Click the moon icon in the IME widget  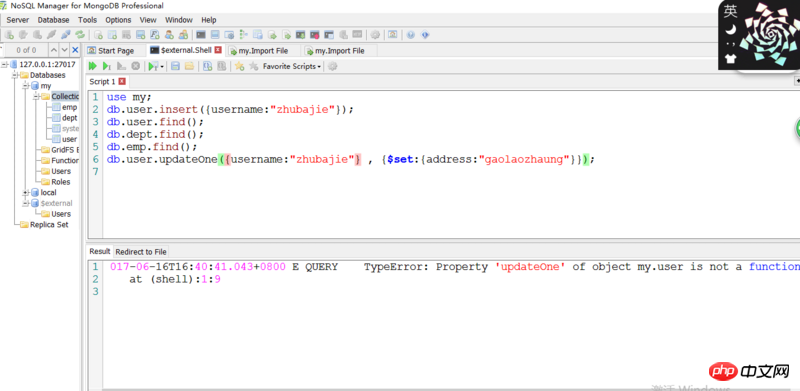(x=731, y=29)
